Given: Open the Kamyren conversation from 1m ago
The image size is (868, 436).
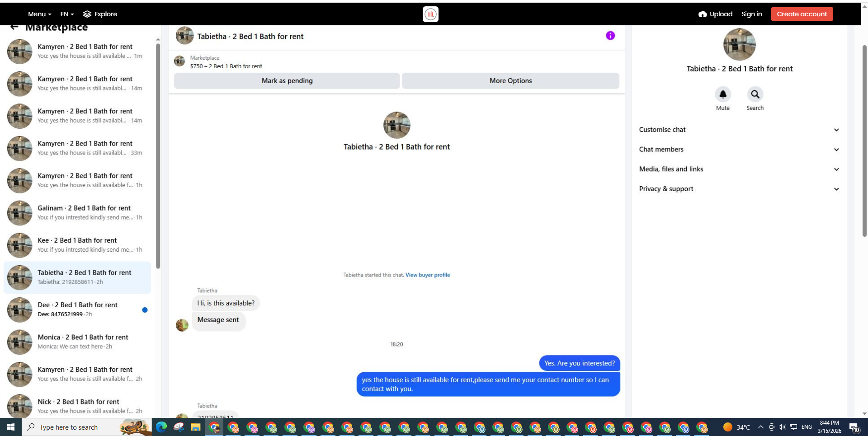Looking at the screenshot, I should pos(77,51).
